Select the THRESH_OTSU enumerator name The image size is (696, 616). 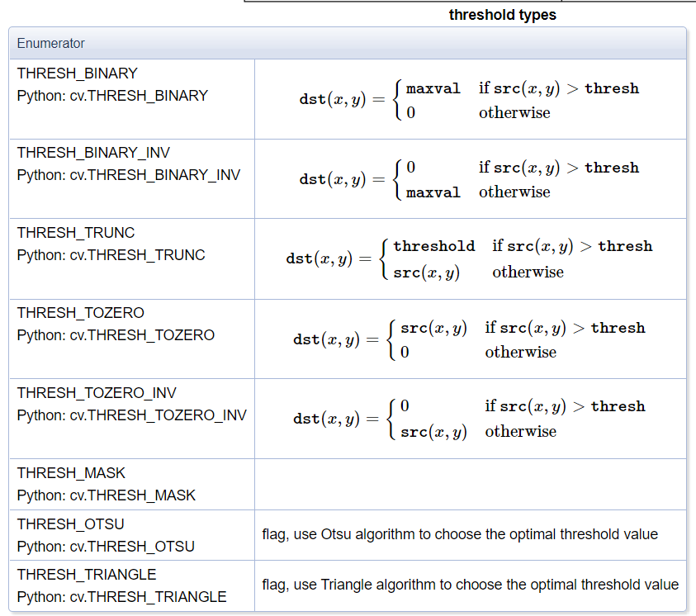pyautogui.click(x=72, y=524)
